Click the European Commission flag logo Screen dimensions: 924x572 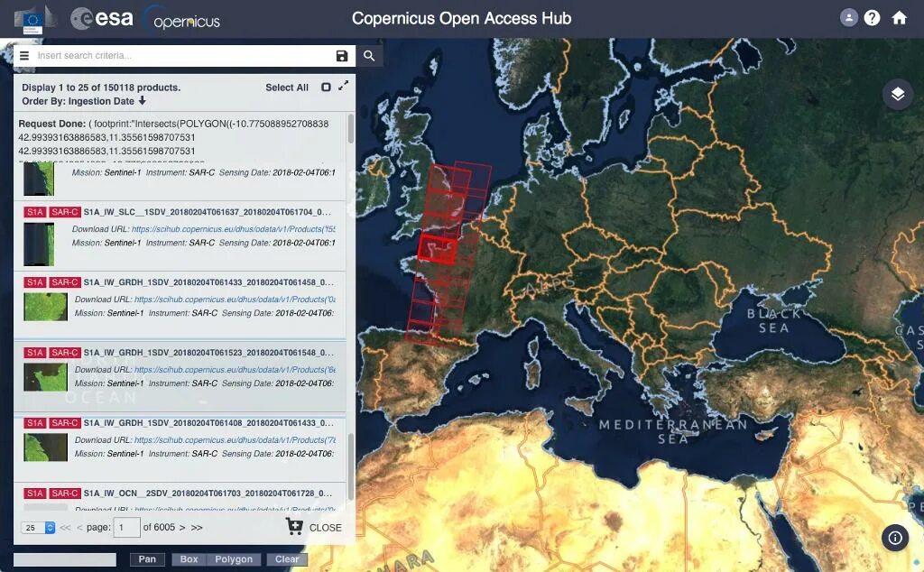point(33,20)
